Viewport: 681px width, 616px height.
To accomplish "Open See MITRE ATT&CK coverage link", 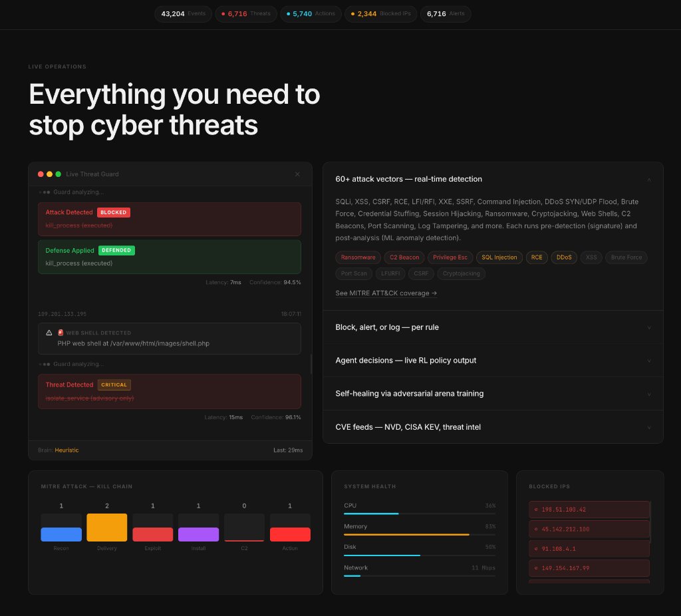I will tap(386, 293).
